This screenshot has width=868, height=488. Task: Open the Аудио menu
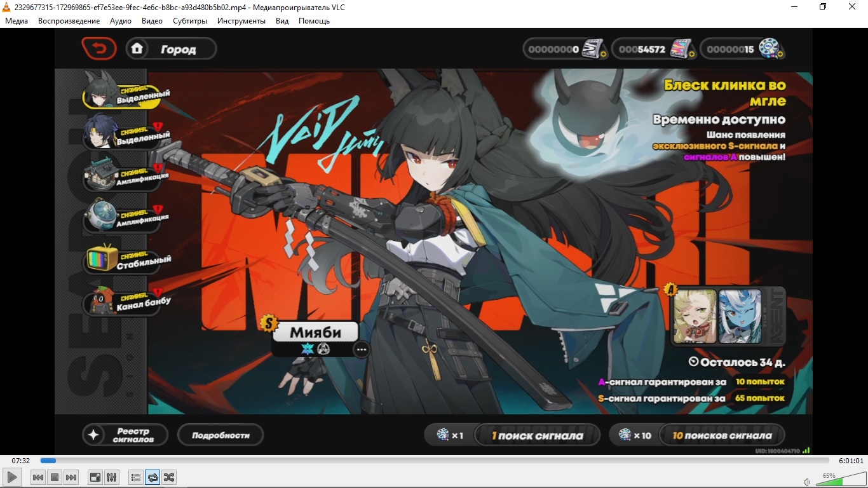click(x=121, y=21)
